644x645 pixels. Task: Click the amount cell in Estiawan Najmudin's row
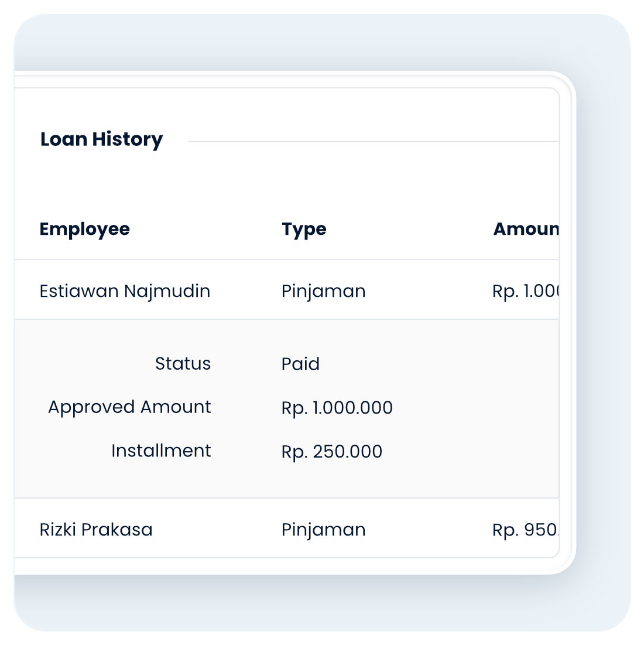click(x=526, y=291)
